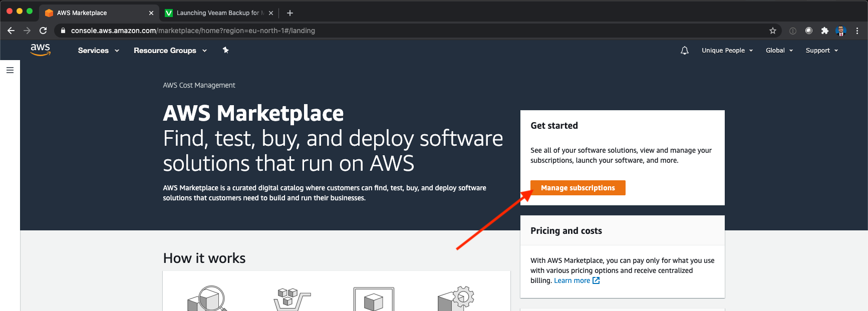The height and width of the screenshot is (311, 868).
Task: Expand the Resource Groups dropdown
Action: pyautogui.click(x=170, y=51)
